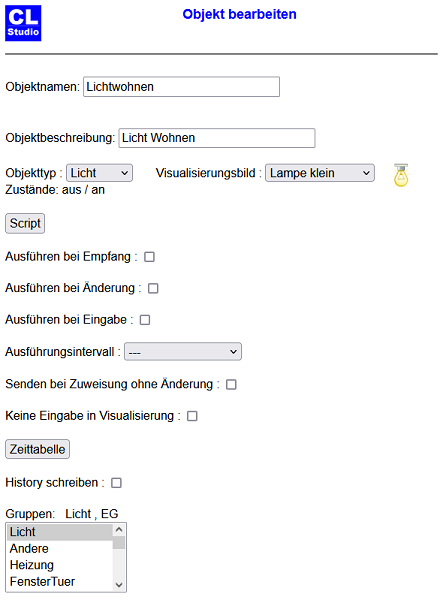Click the groups list scroll down arrow

pyautogui.click(x=119, y=585)
